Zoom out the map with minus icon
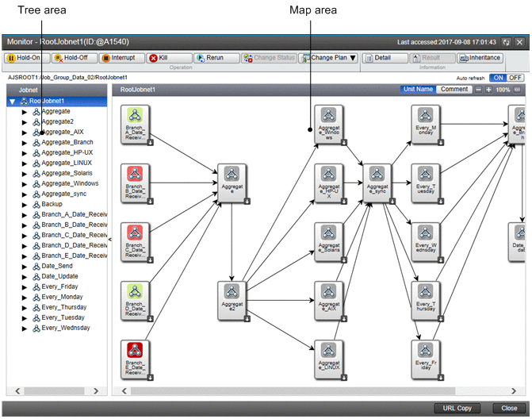Image resolution: width=532 pixels, height=419 pixels. click(x=478, y=90)
